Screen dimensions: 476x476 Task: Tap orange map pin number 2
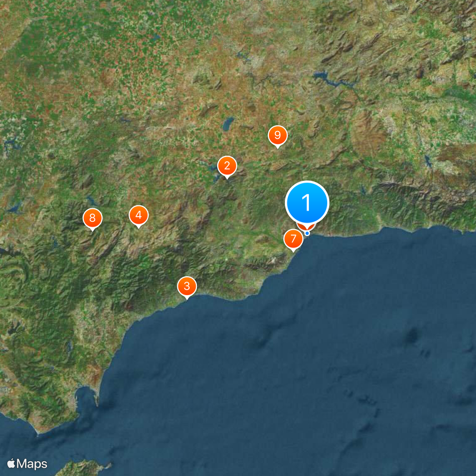tap(227, 167)
